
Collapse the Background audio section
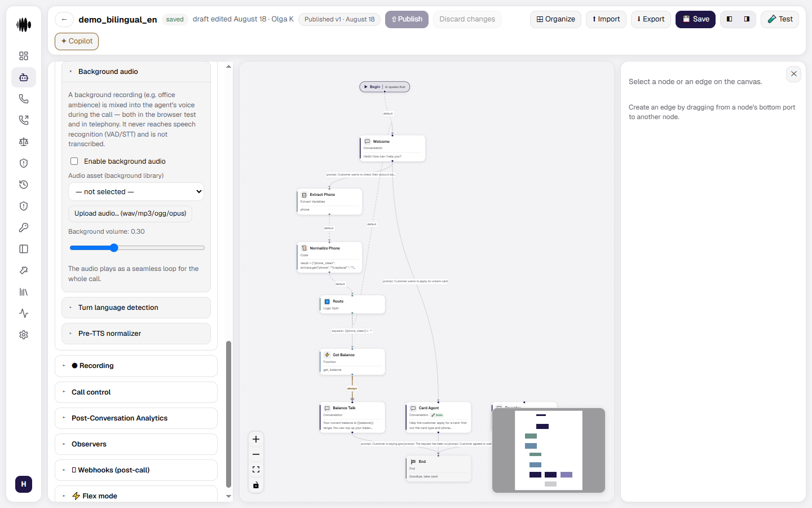point(136,72)
